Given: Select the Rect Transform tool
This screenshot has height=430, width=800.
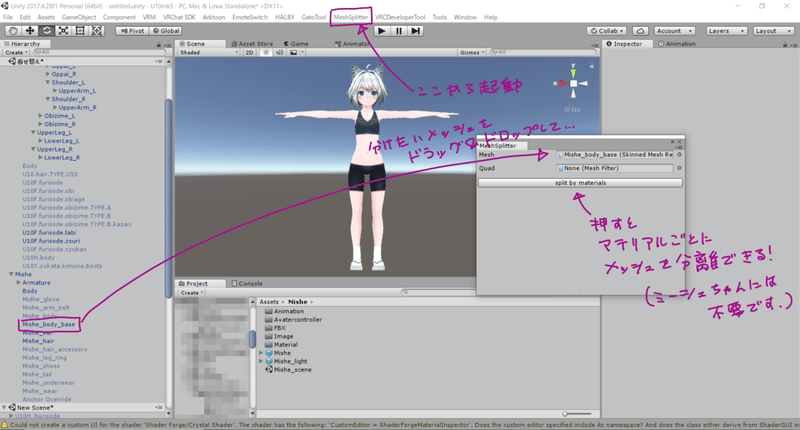Looking at the screenshot, I should pos(80,31).
